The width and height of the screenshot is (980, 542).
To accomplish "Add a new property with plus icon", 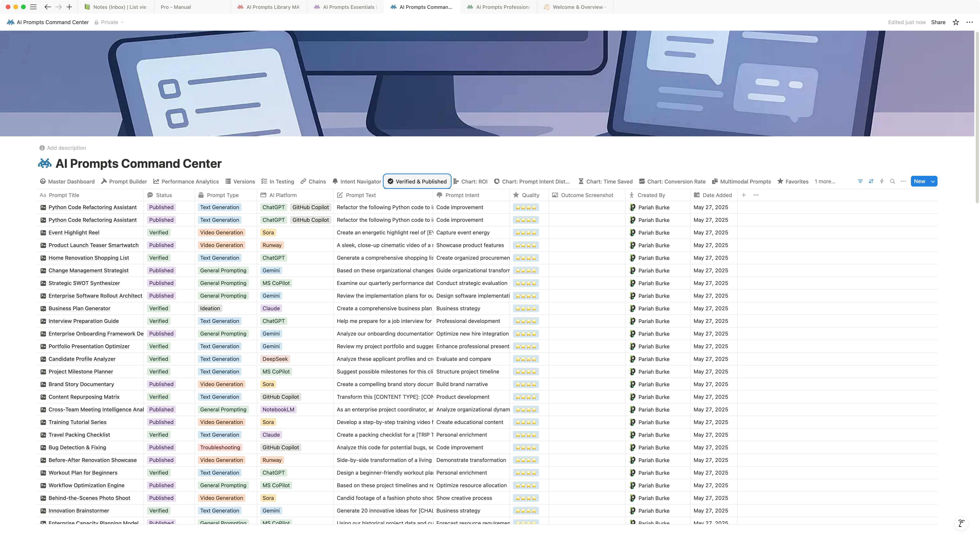I will coord(744,195).
